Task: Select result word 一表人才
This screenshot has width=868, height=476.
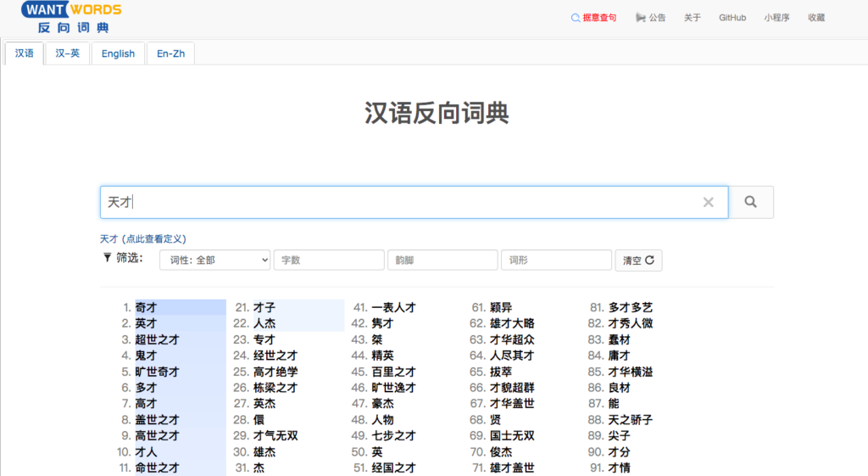Action: [x=393, y=307]
